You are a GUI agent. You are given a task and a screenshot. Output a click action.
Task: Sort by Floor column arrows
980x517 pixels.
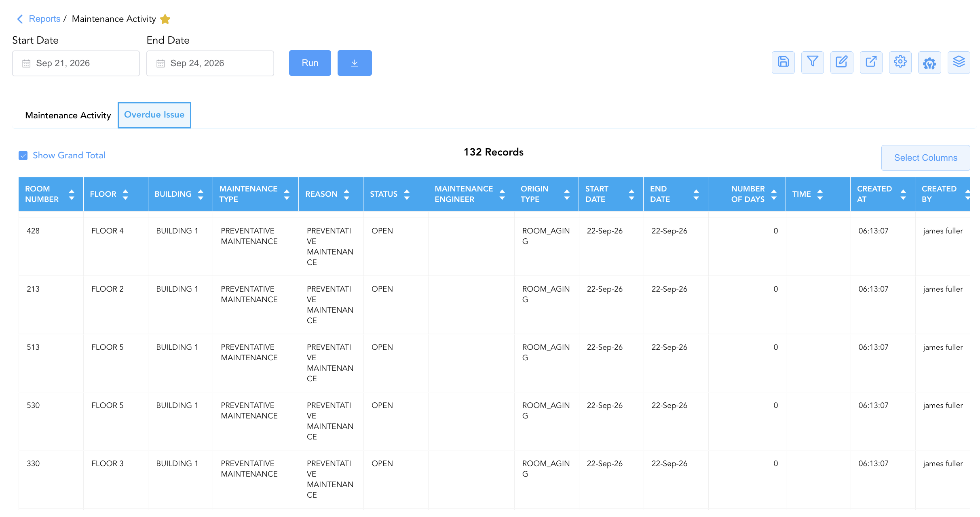point(125,194)
